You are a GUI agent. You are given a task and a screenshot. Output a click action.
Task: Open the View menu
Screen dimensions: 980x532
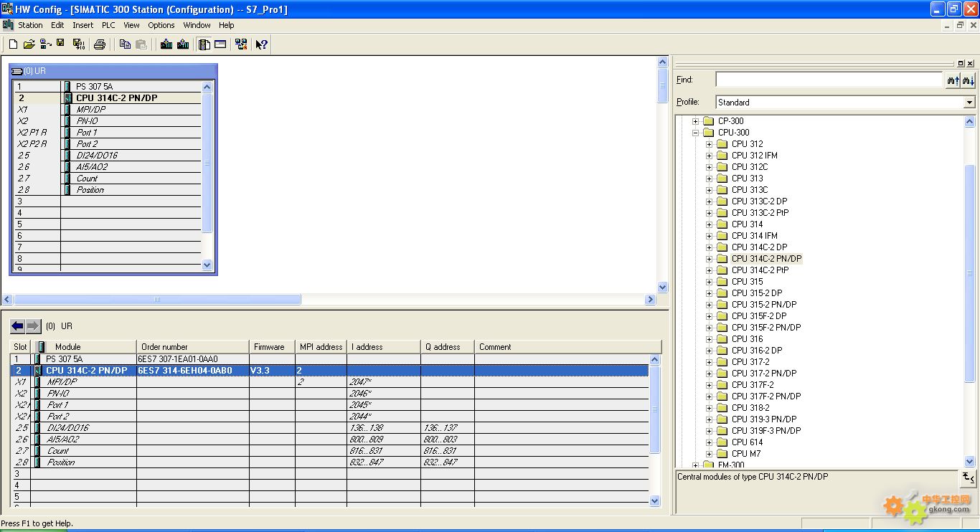click(131, 25)
